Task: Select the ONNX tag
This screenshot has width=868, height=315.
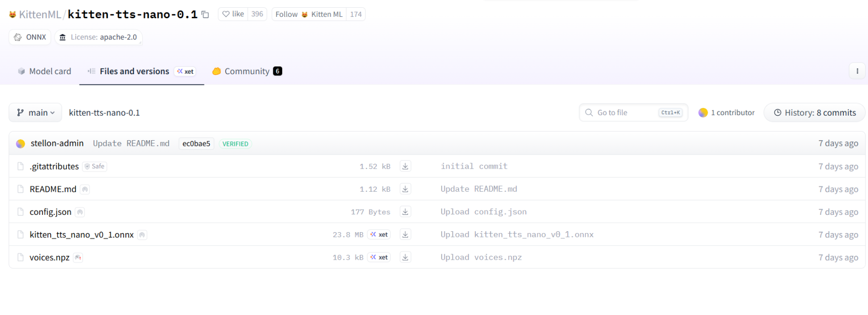Action: (30, 37)
